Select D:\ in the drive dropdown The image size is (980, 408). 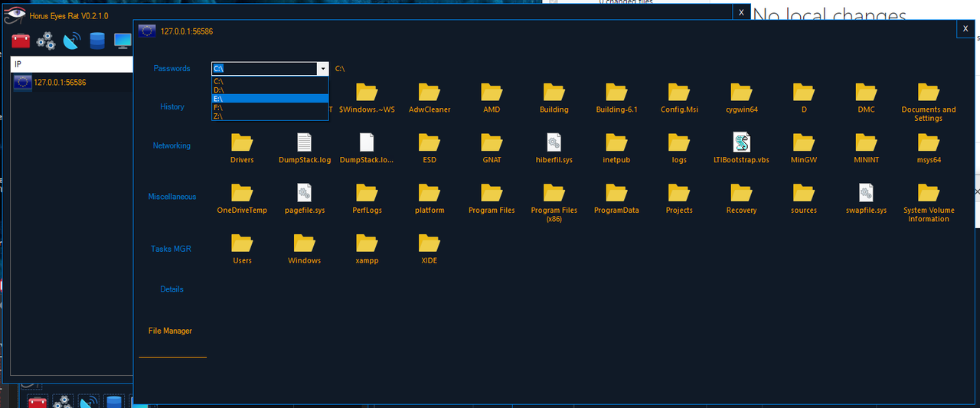pos(270,90)
